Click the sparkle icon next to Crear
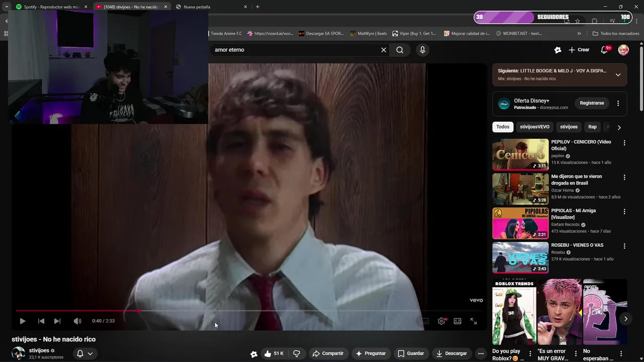644x362 pixels. tap(557, 50)
